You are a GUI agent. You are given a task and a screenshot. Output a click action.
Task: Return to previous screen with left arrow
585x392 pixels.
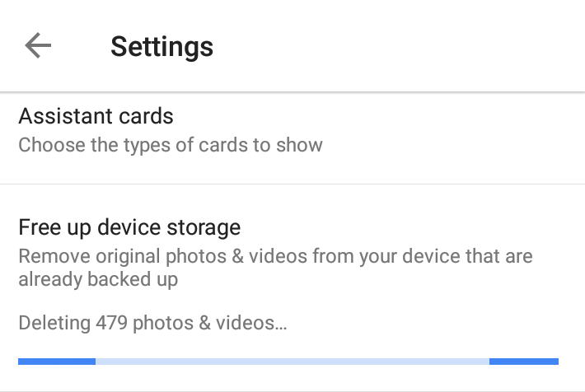point(38,46)
